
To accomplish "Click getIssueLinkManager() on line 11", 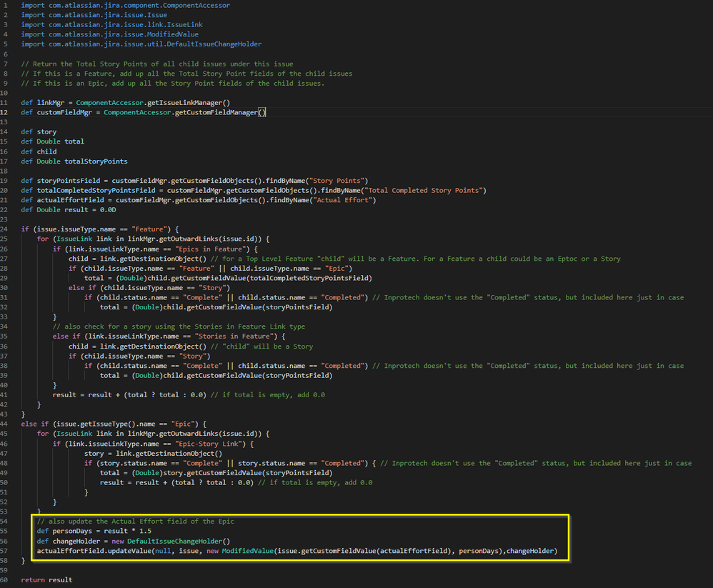I will pyautogui.click(x=189, y=103).
